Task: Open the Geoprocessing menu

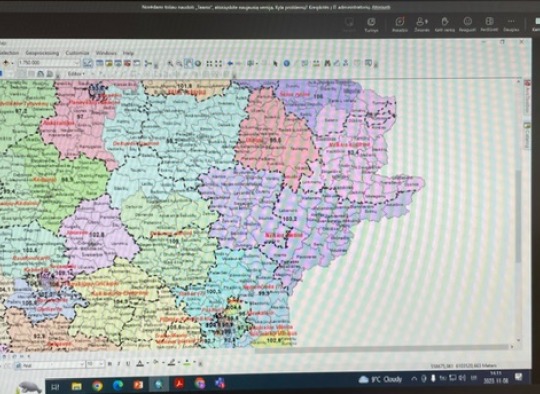Action: coord(42,53)
